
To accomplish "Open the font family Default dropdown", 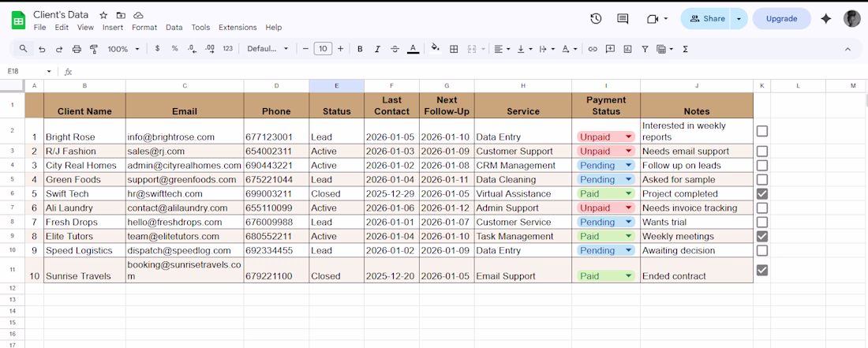I will click(x=268, y=49).
